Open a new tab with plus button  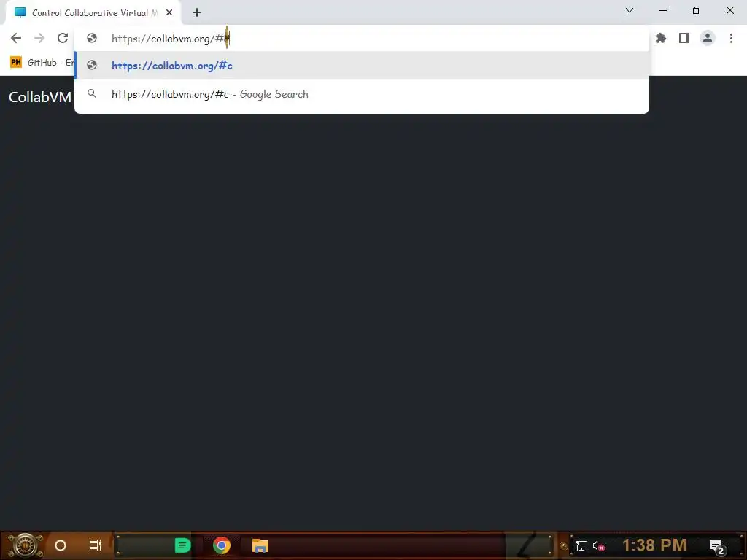pos(197,13)
